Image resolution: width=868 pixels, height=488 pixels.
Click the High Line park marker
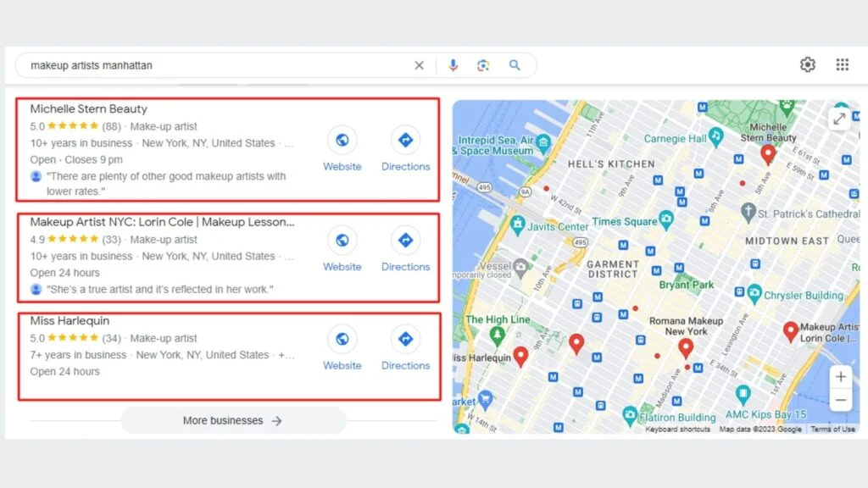click(497, 335)
